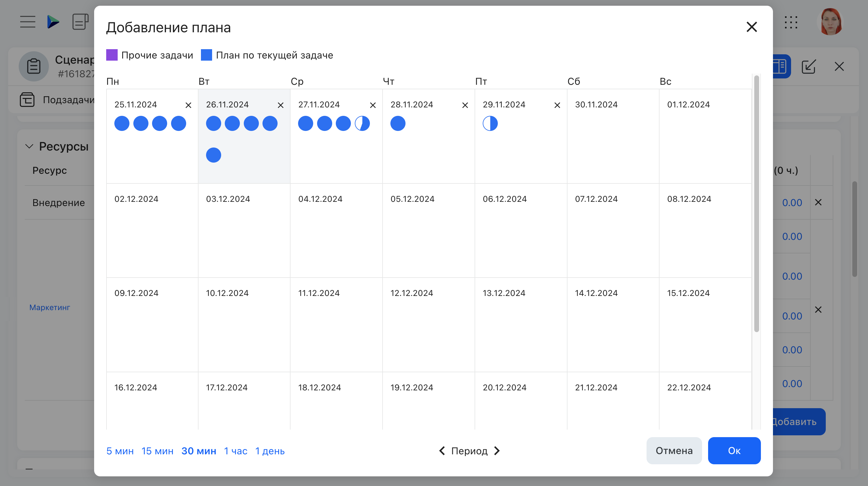Screen dimensions: 868x486
Task: Select the 15.12.2024 day cell
Action: click(x=705, y=325)
